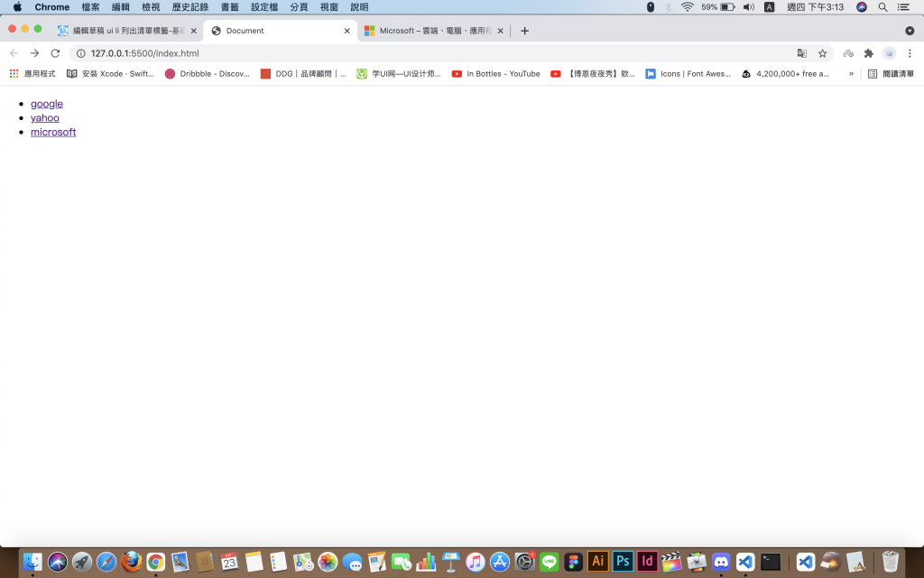Select the Document tab
This screenshot has width=924, height=578.
pos(280,31)
